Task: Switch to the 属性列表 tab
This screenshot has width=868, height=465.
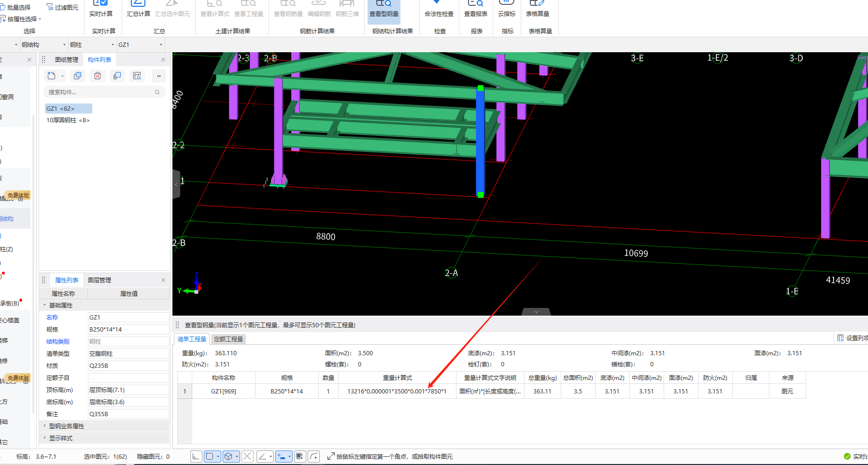Action: 67,280
